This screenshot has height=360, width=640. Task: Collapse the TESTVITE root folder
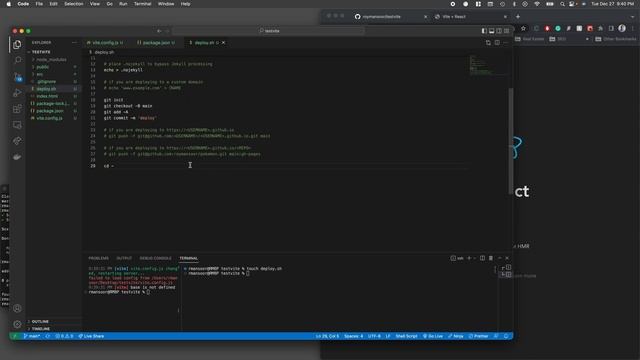pyautogui.click(x=41, y=52)
